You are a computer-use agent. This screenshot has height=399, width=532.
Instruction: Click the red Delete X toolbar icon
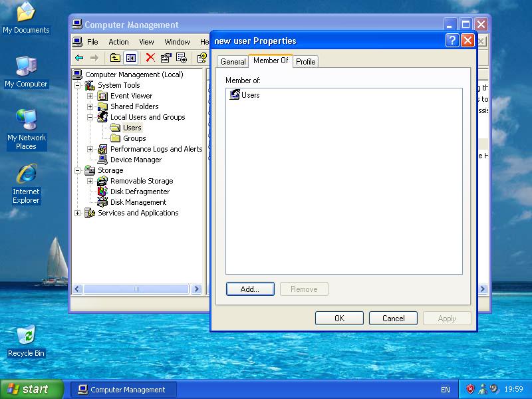(150, 58)
